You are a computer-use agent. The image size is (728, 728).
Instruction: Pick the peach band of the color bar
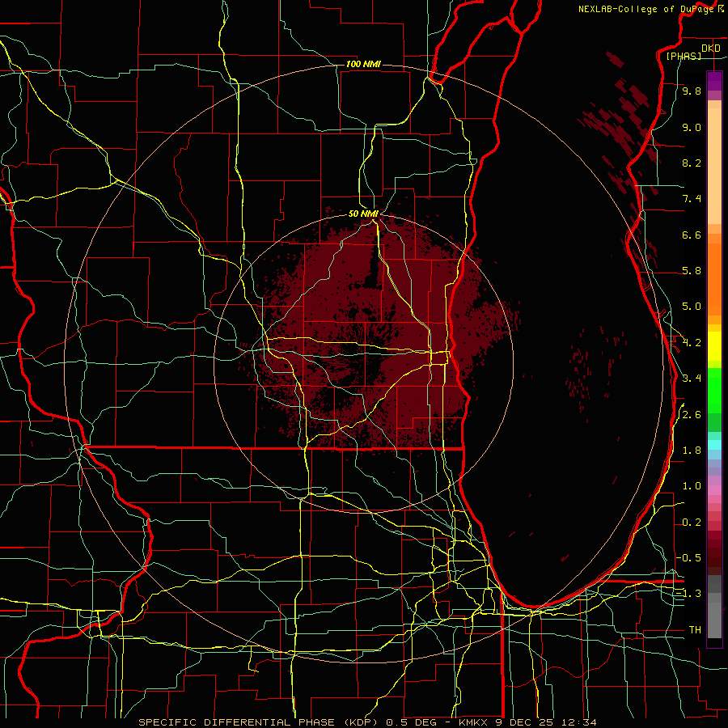pos(714,166)
